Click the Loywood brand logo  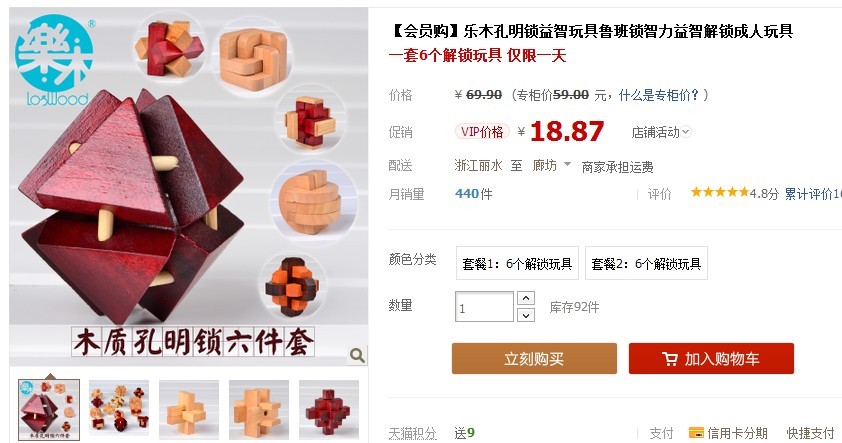(54, 61)
